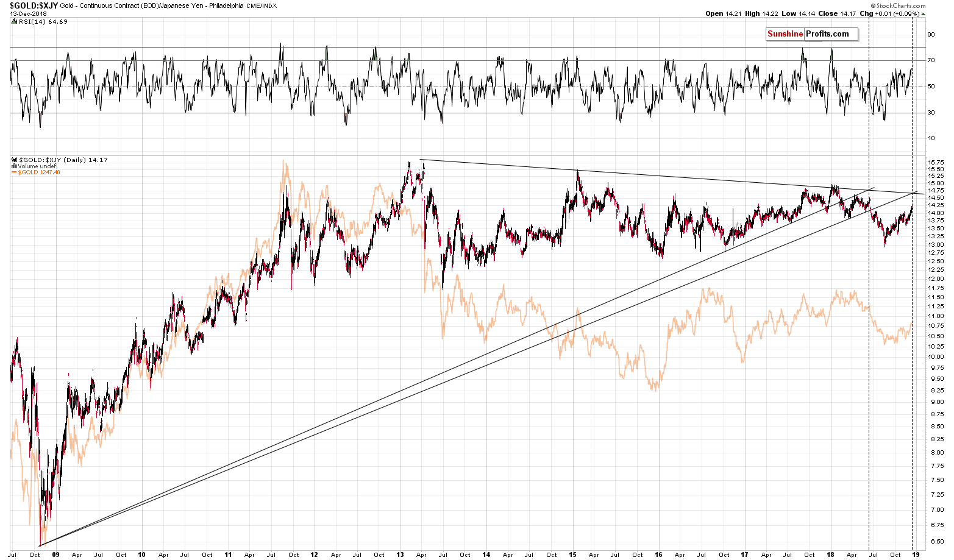The width and height of the screenshot is (954, 560).
Task: Click the year label 16 on time axis
Action: pos(658,555)
